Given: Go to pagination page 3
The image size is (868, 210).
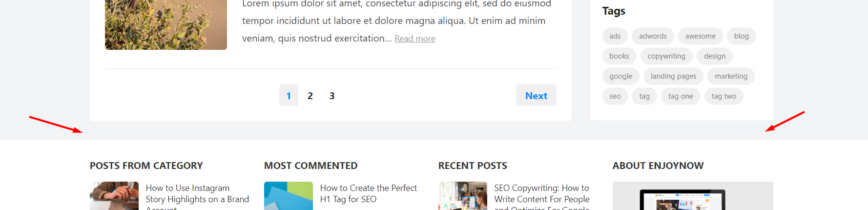Looking at the screenshot, I should 332,96.
